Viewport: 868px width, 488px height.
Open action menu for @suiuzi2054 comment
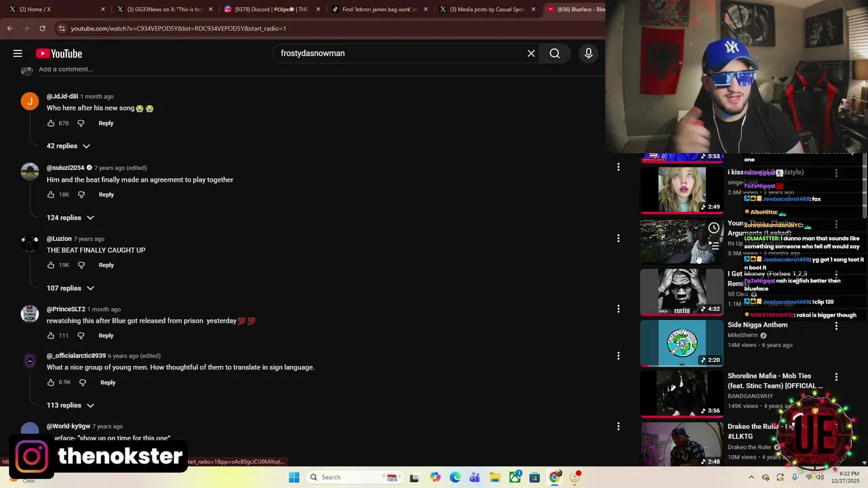tap(618, 167)
